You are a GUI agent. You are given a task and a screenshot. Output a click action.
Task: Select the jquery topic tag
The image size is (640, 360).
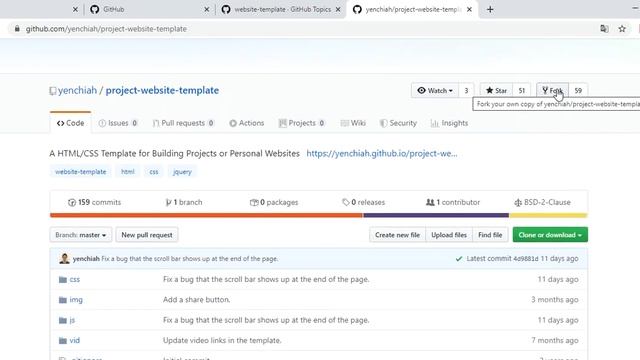pyautogui.click(x=182, y=171)
